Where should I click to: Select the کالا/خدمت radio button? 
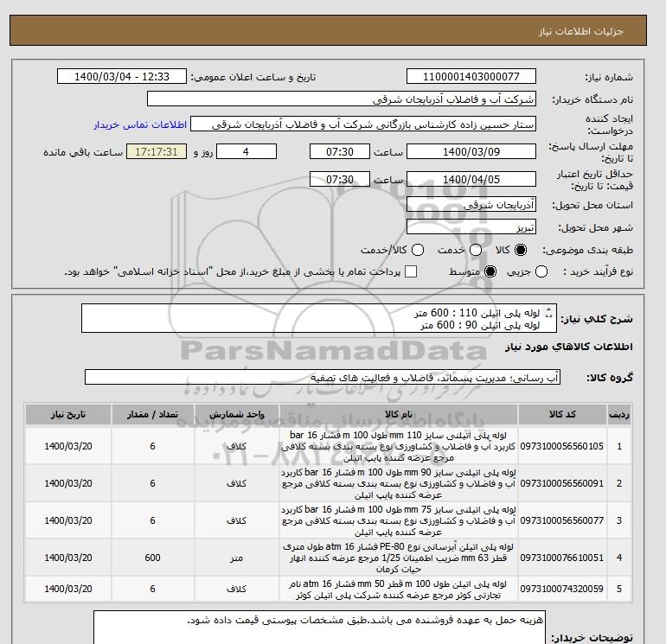tap(418, 250)
